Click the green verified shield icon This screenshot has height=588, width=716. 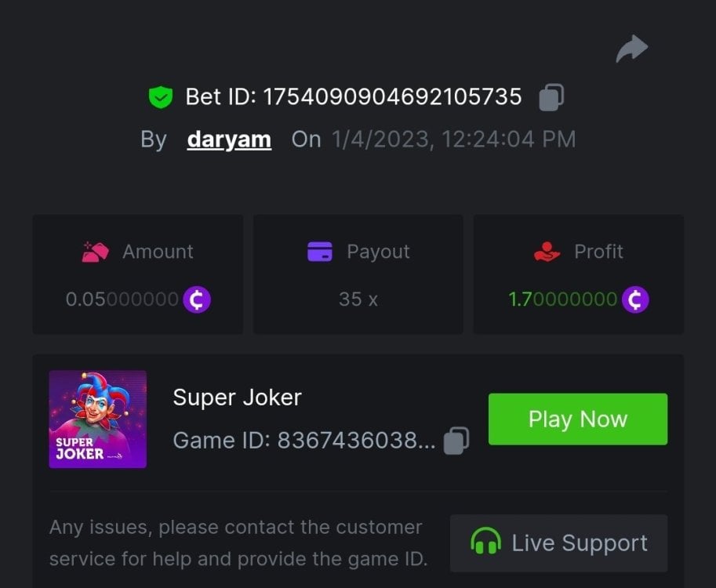tap(160, 97)
